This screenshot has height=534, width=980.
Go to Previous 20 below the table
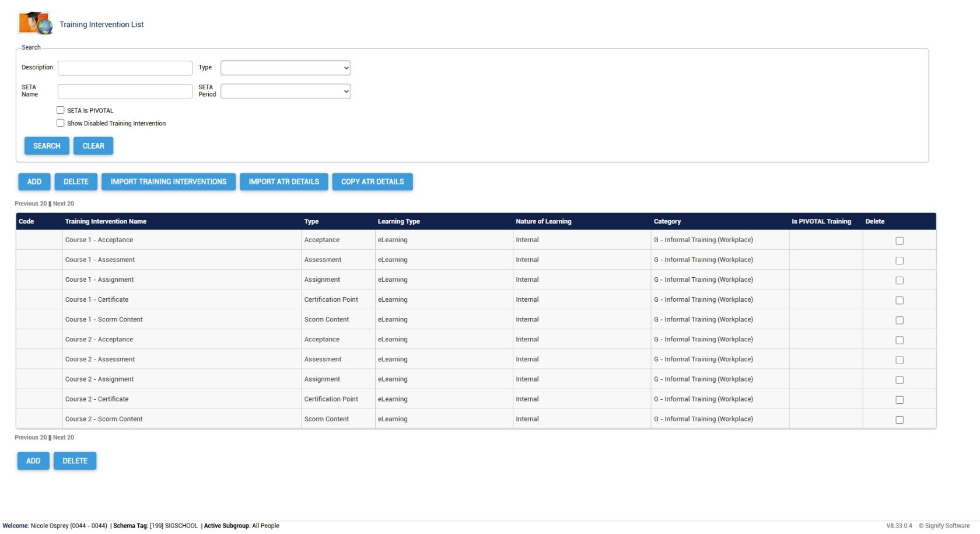(31, 437)
